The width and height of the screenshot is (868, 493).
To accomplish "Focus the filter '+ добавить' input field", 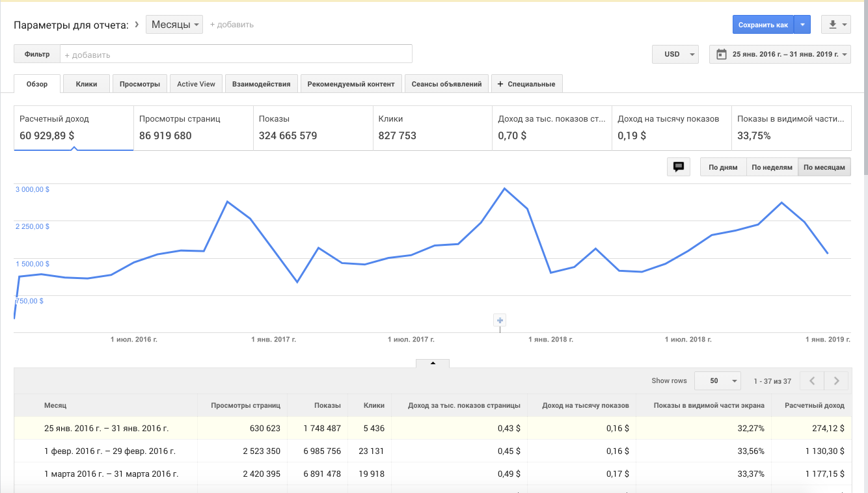I will pyautogui.click(x=236, y=55).
